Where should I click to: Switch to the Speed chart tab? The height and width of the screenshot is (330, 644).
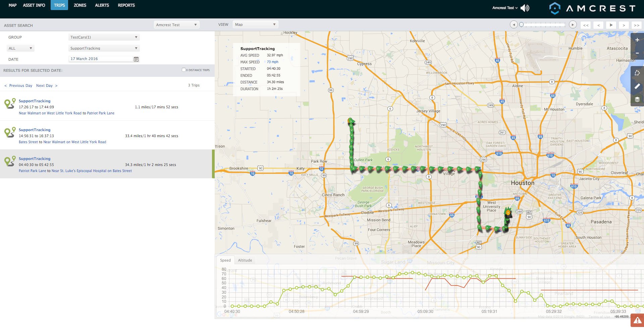pos(225,260)
